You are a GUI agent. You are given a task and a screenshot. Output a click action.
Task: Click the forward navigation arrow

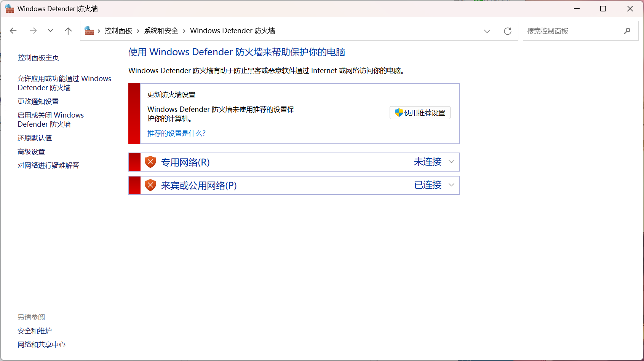[33, 31]
